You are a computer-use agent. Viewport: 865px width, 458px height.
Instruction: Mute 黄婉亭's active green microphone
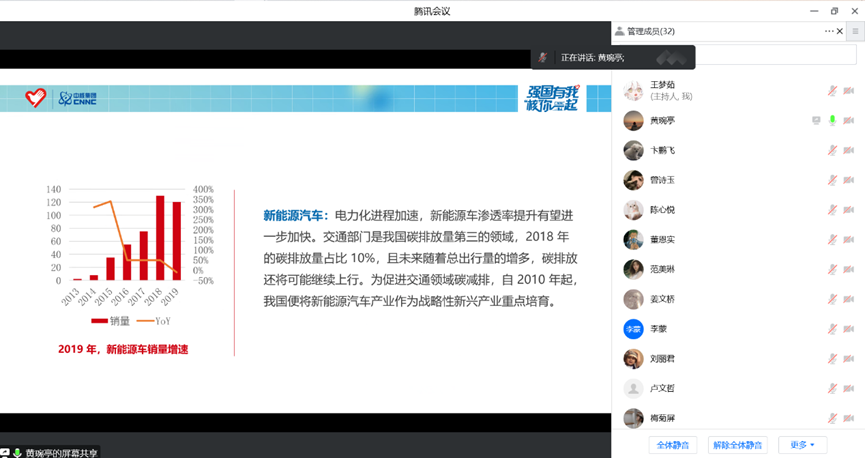832,121
